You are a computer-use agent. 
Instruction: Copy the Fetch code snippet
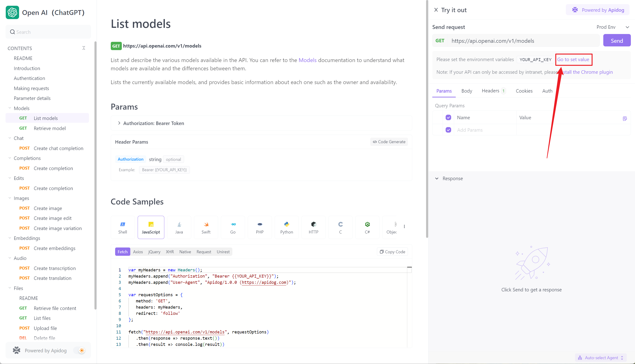click(392, 251)
